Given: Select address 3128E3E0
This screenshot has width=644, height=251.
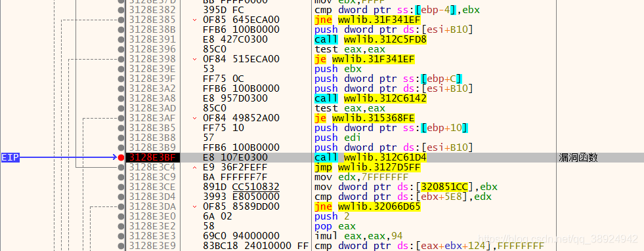Looking at the screenshot, I should pyautogui.click(x=152, y=216).
